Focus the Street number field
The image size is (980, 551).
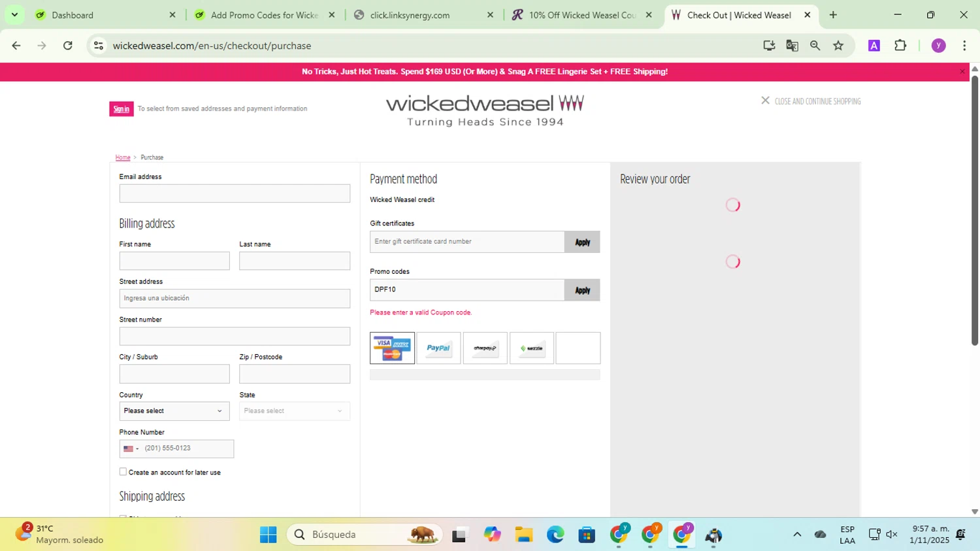(235, 336)
